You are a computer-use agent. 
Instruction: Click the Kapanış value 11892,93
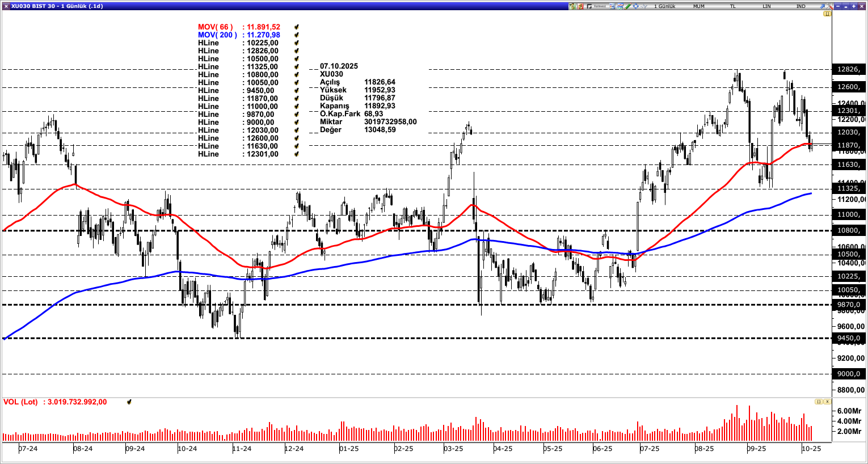click(380, 106)
